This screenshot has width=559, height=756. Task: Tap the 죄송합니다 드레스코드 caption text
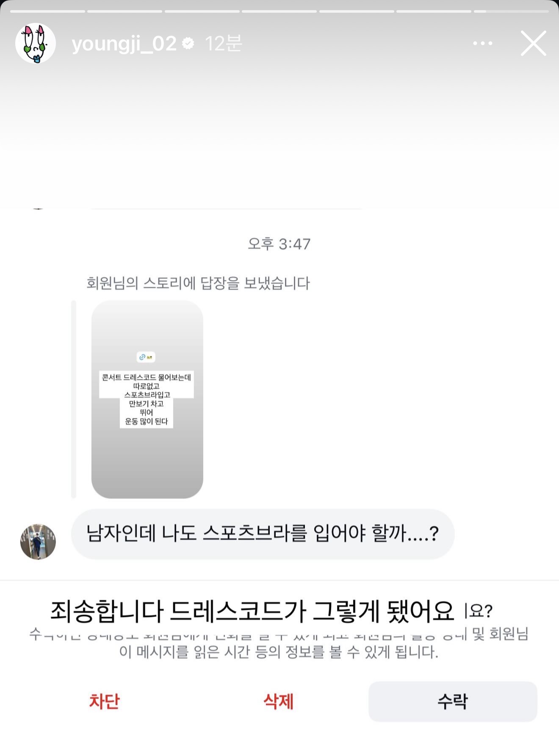click(252, 611)
